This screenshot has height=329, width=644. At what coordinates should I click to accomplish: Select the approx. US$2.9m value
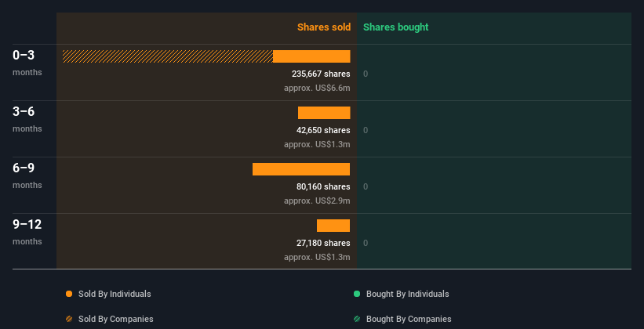tap(317, 201)
